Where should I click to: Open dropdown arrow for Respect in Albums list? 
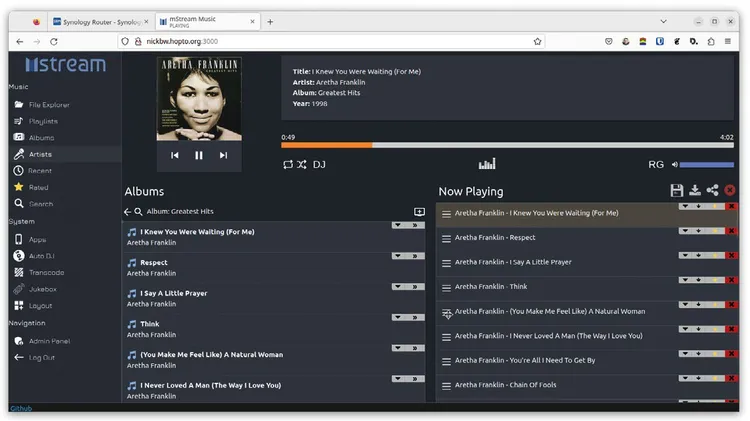pyautogui.click(x=397, y=255)
